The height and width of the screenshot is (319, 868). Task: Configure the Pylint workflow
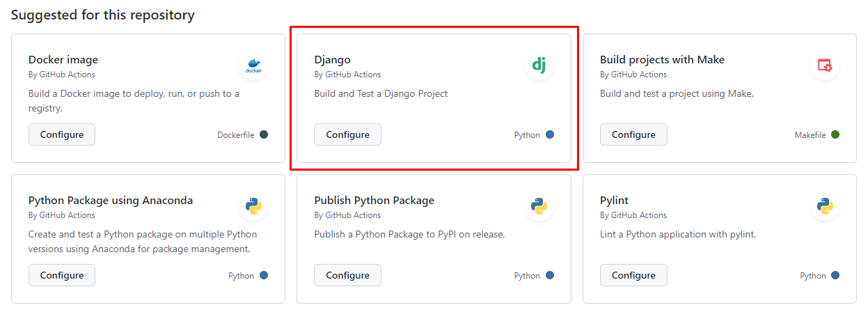[x=633, y=275]
